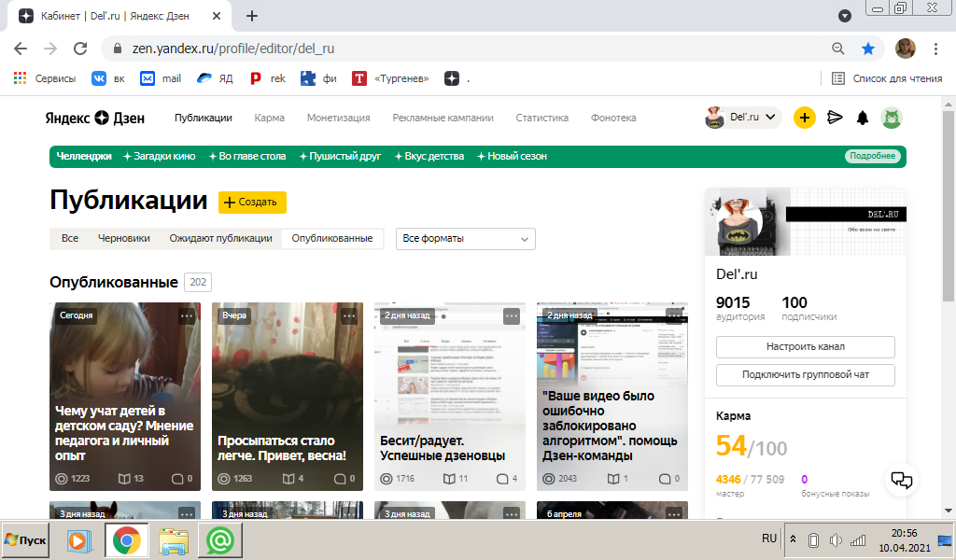
Task: Click the channel banner avatar image
Action: click(x=739, y=221)
